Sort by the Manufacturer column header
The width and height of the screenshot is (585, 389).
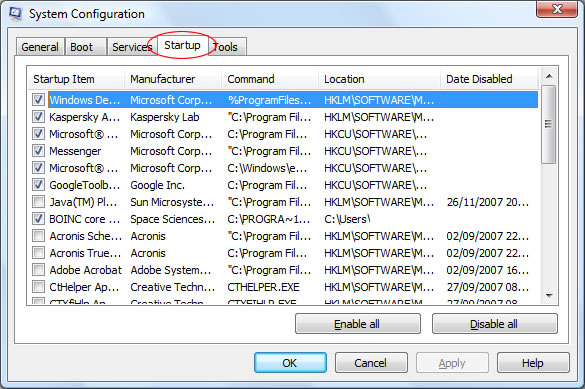tap(173, 79)
